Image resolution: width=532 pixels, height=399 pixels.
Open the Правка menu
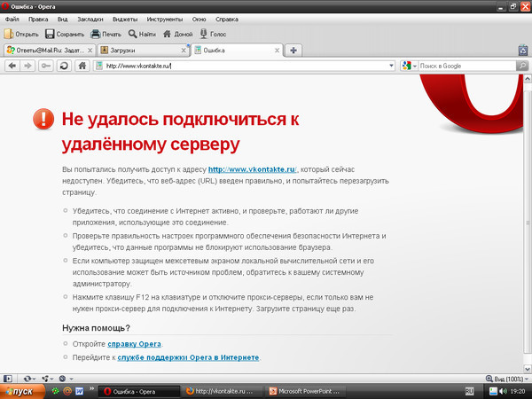click(38, 20)
